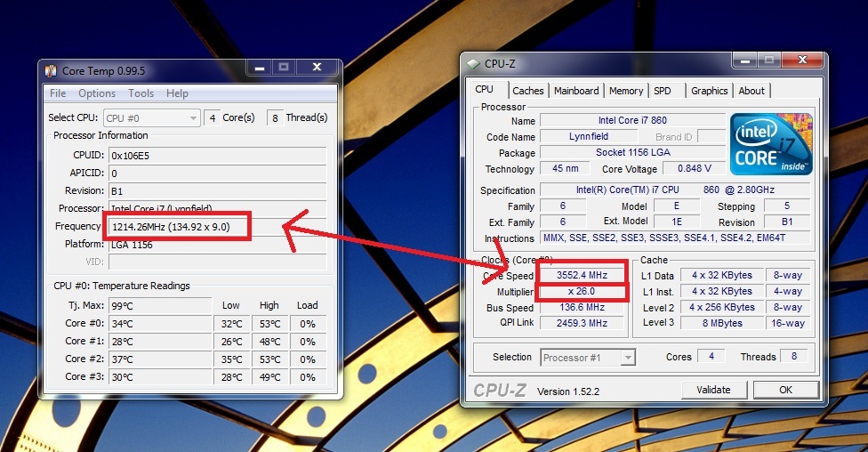Click the Stepping value 5
Image resolution: width=868 pixels, height=452 pixels.
(x=786, y=206)
